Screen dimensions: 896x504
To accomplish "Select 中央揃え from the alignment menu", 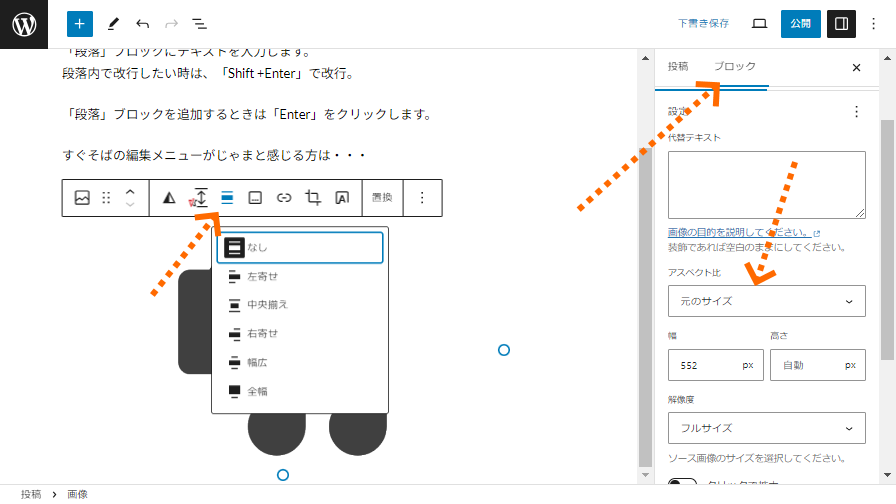I will click(267, 304).
